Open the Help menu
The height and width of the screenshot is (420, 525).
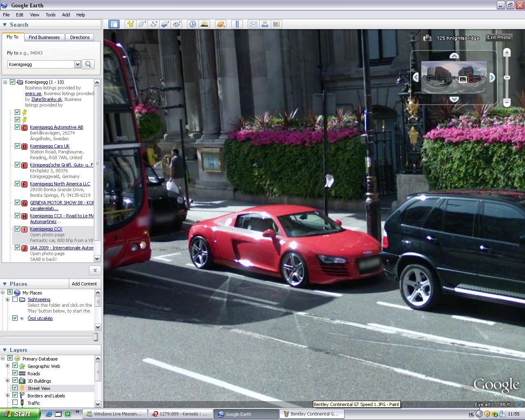click(81, 15)
